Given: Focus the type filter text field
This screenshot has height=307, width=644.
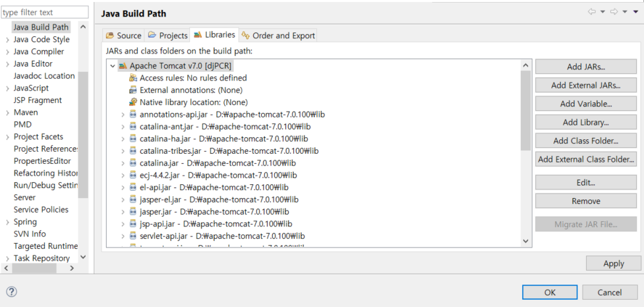Looking at the screenshot, I should click(x=45, y=13).
